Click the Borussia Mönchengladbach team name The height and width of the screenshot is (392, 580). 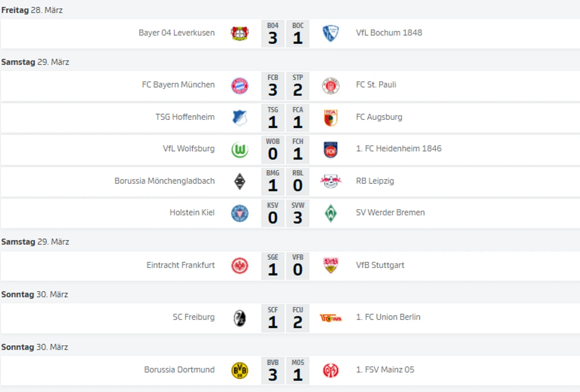click(164, 181)
